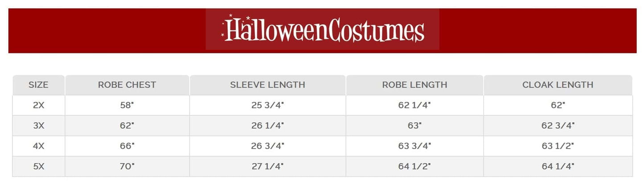
Task: Click the HalloweenCostumes logo
Action: click(x=322, y=29)
